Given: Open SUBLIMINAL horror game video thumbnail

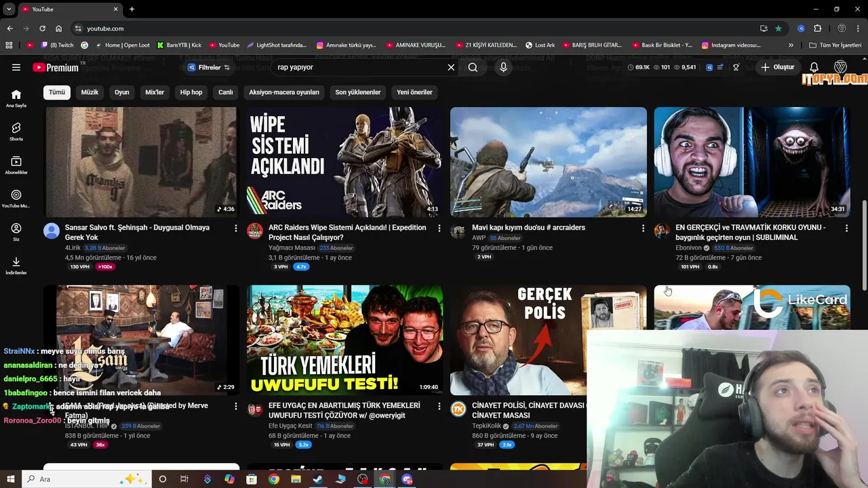Looking at the screenshot, I should click(x=752, y=161).
